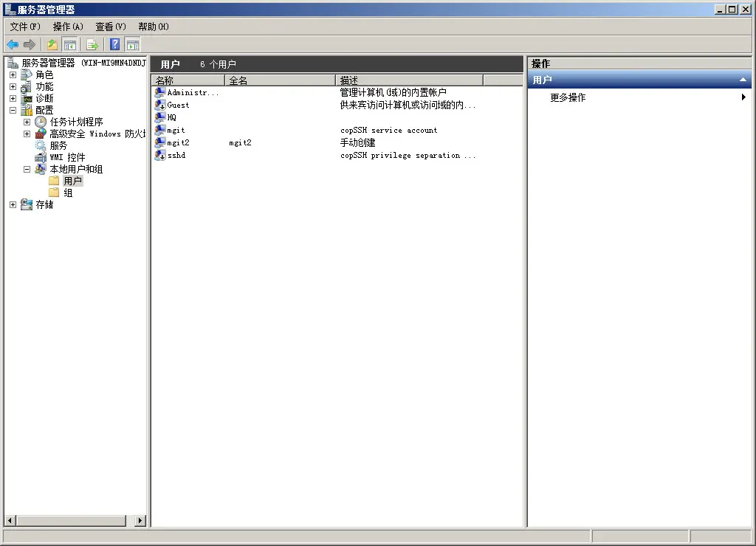
Task: Click the Back arrow toolbar icon
Action: coord(13,45)
